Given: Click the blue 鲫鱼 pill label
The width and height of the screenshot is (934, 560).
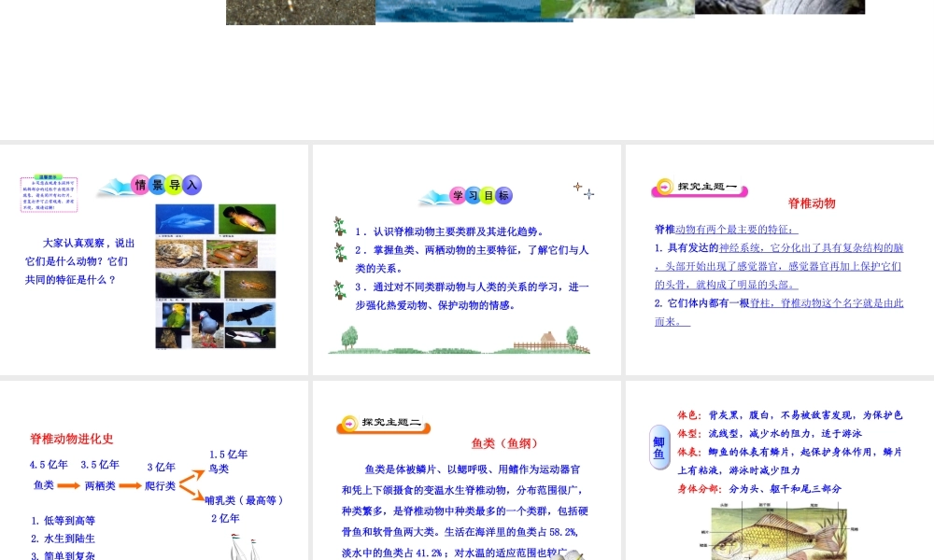Looking at the screenshot, I should coord(658,447).
